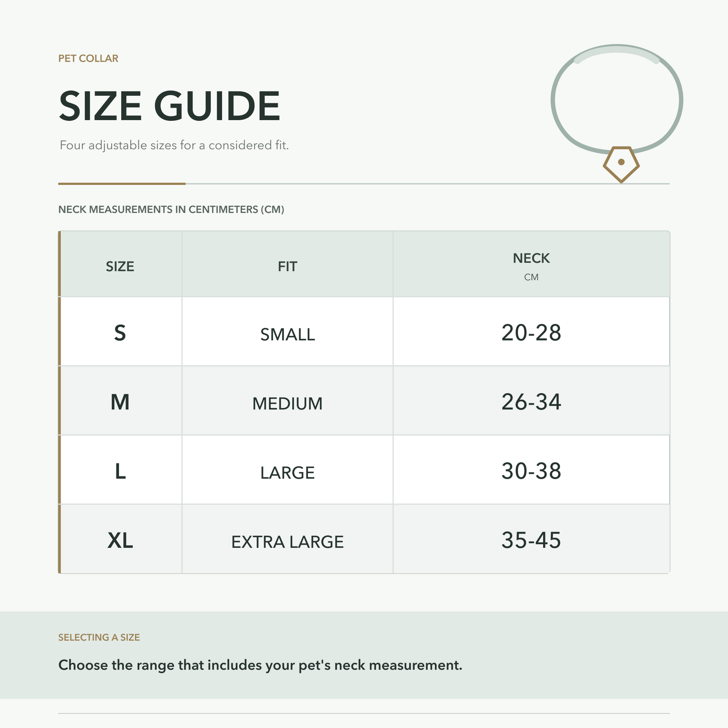This screenshot has height=728, width=728.
Task: Click the 35-45 neck measurement
Action: (531, 540)
